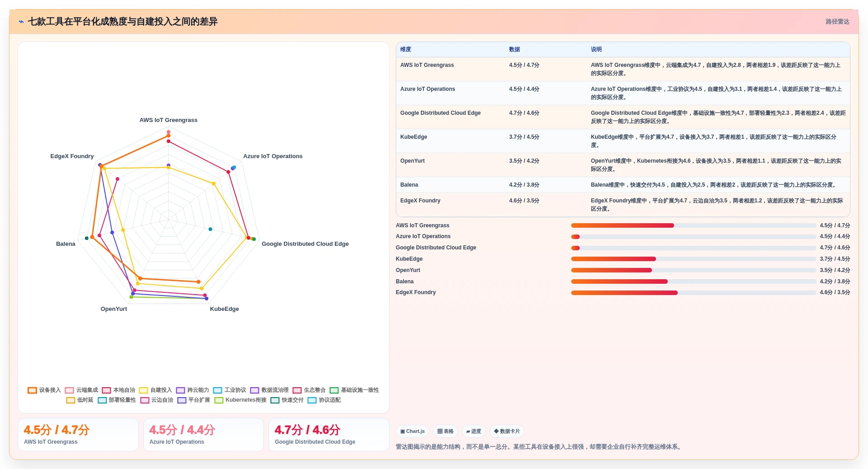Toggle the 工业协议 legend series
Screen dimensions: 868x469
(x=230, y=390)
